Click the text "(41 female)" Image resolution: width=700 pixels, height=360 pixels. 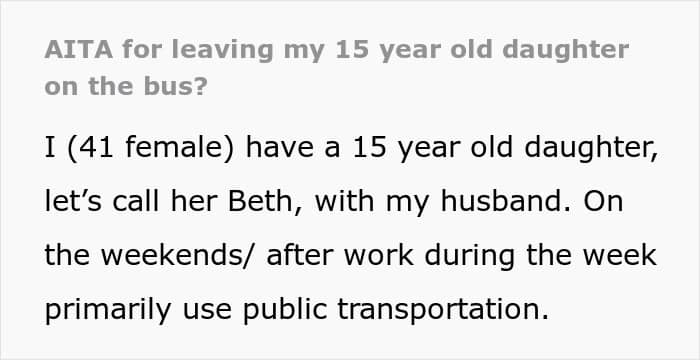point(150,148)
